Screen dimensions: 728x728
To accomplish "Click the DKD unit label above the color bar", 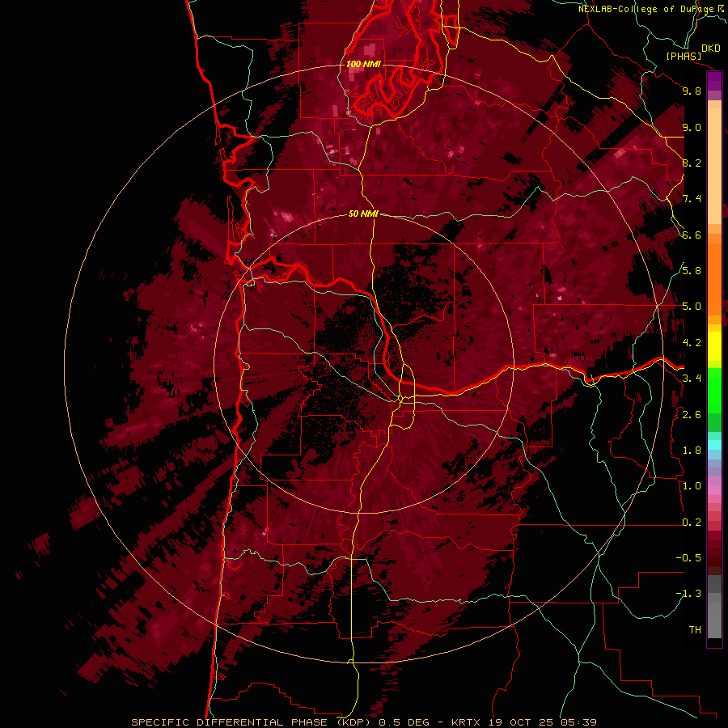I will [710, 49].
